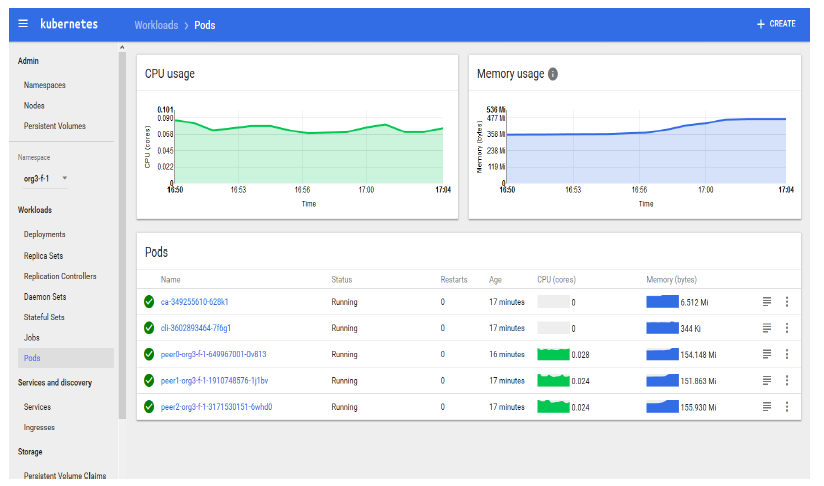Go to Workloads breadcrumb

point(156,25)
